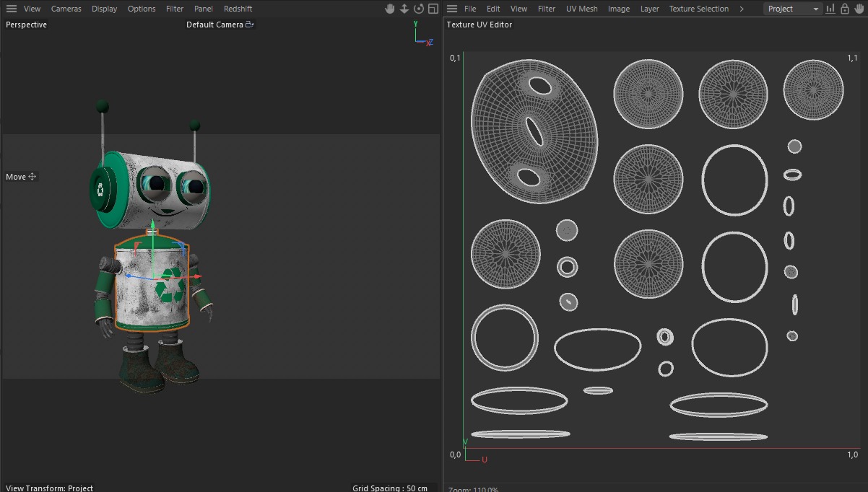Open the Panel menu

coord(204,9)
